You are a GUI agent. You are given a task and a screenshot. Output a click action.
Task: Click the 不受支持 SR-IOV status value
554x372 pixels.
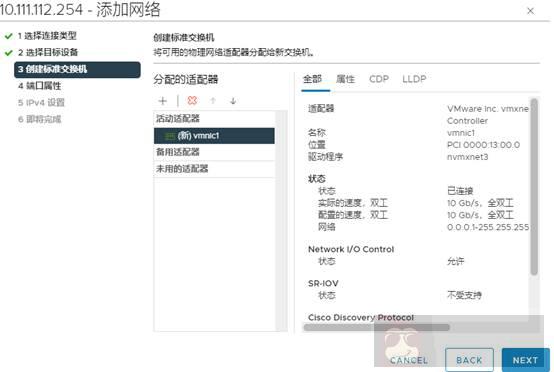pos(464,295)
